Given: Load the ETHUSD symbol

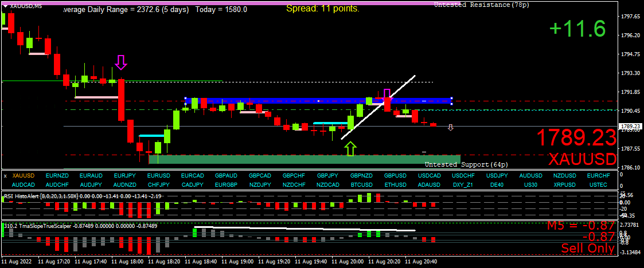Looking at the screenshot, I should click(396, 185).
